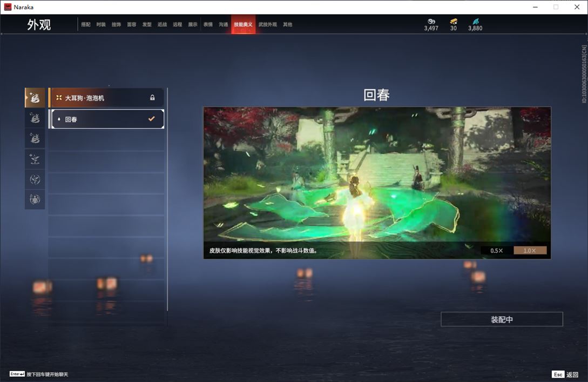Switch to the 表情 tab
The image size is (588, 382).
[208, 24]
